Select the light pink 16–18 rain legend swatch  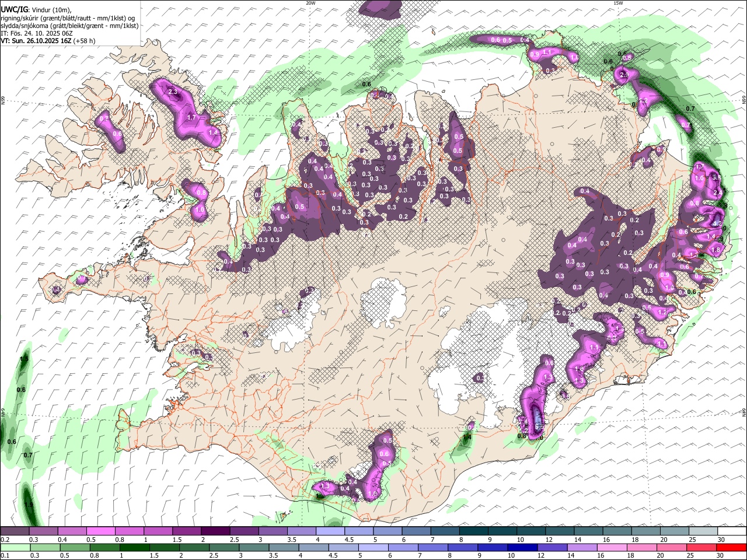tap(613, 547)
